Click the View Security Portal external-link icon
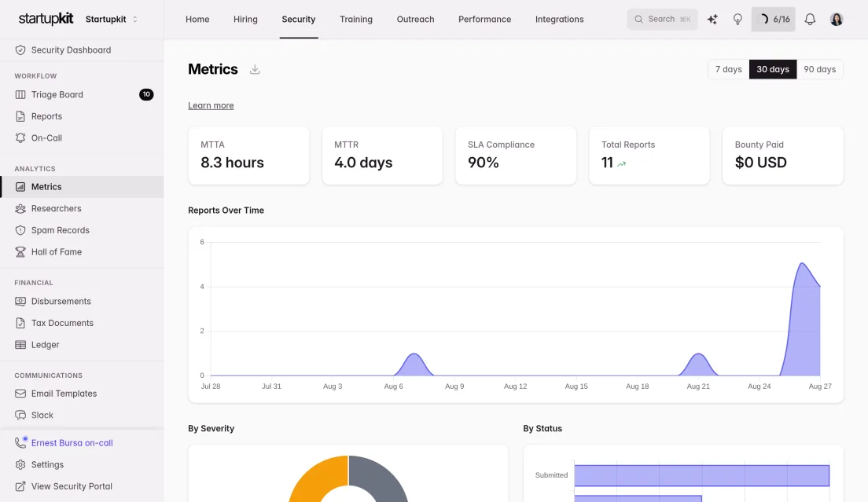868x502 pixels. (20, 486)
